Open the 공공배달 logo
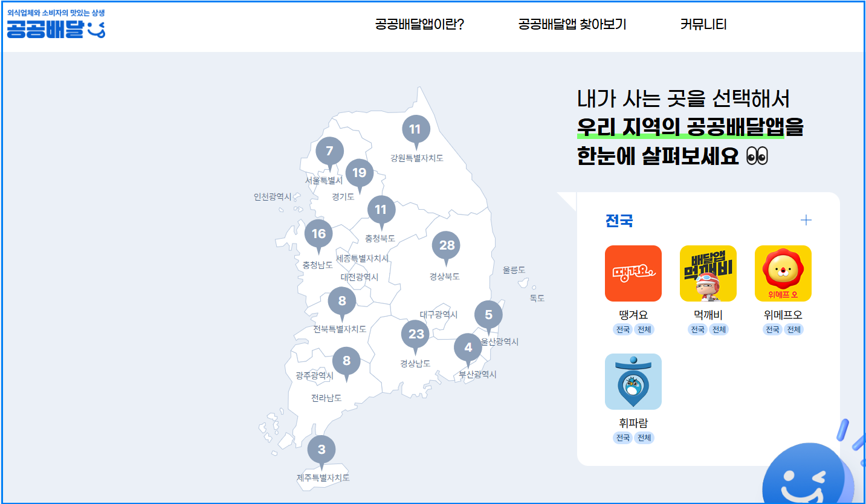Image resolution: width=866 pixels, height=504 pixels. tap(56, 25)
